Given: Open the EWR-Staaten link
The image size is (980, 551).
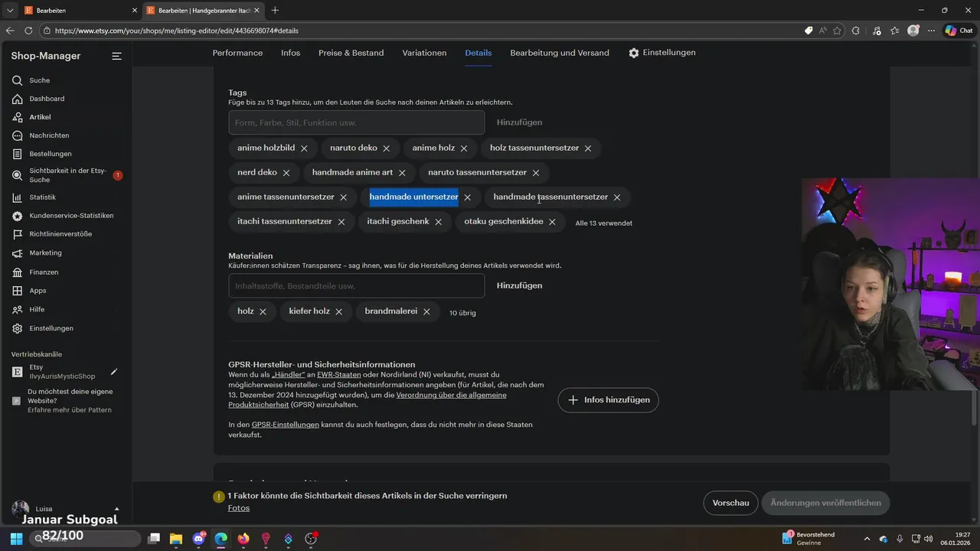Looking at the screenshot, I should point(339,375).
